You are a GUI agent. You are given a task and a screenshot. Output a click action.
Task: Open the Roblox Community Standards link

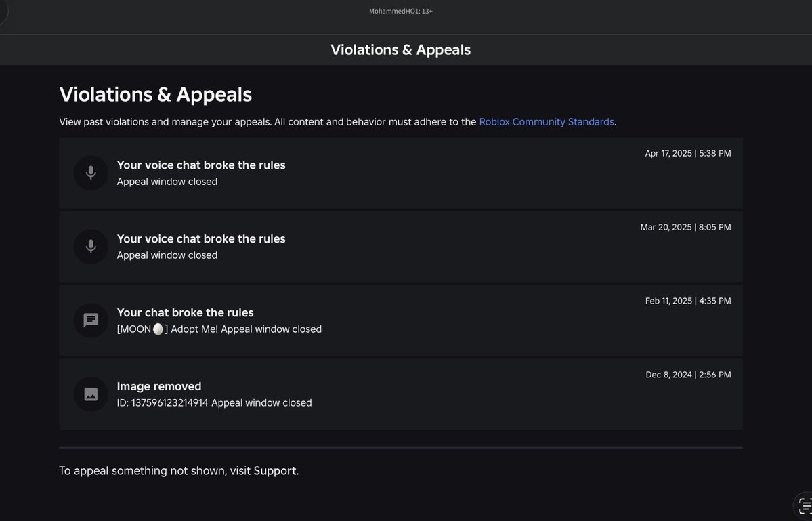[547, 122]
